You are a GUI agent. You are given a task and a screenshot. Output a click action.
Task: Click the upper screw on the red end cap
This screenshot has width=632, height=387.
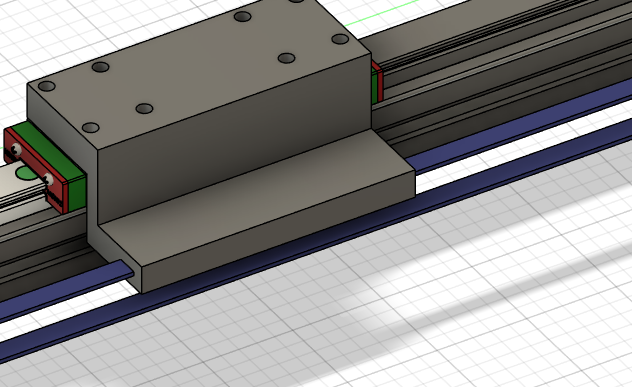(16, 150)
